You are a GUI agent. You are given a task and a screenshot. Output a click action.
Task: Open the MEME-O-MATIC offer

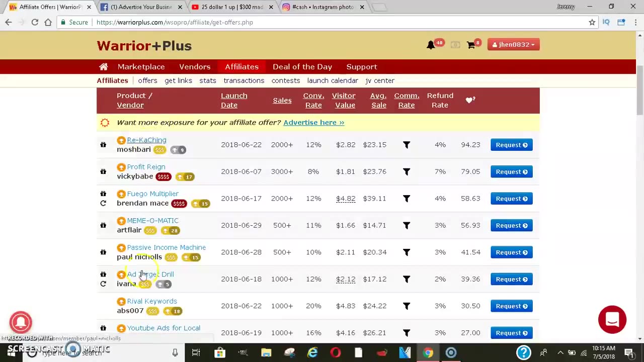click(x=152, y=221)
